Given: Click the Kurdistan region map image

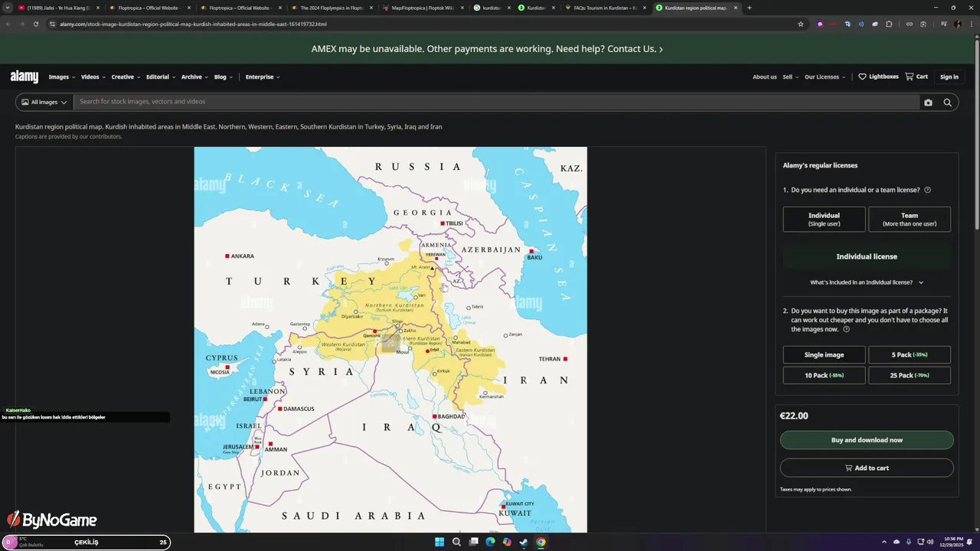Looking at the screenshot, I should 390,340.
